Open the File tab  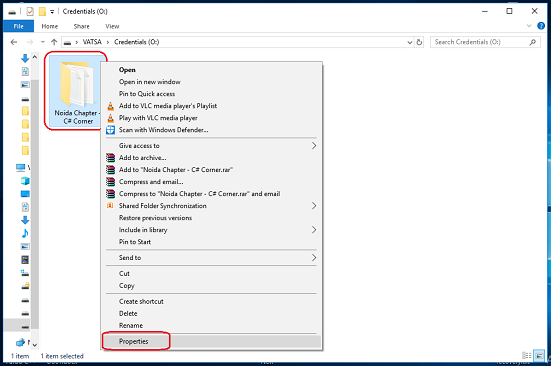coord(19,26)
